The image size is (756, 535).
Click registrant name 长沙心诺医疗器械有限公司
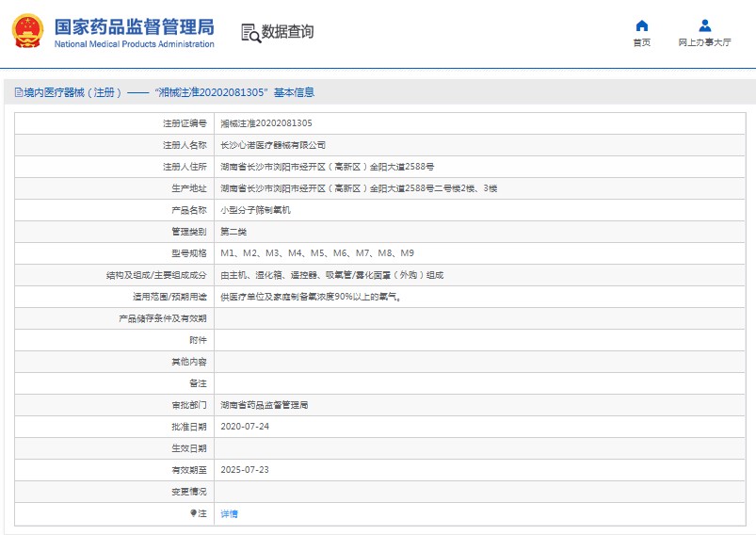click(273, 145)
